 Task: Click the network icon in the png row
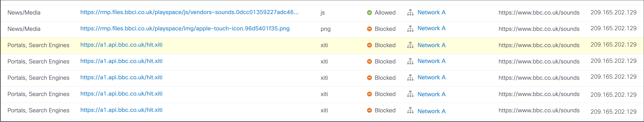pyautogui.click(x=410, y=29)
